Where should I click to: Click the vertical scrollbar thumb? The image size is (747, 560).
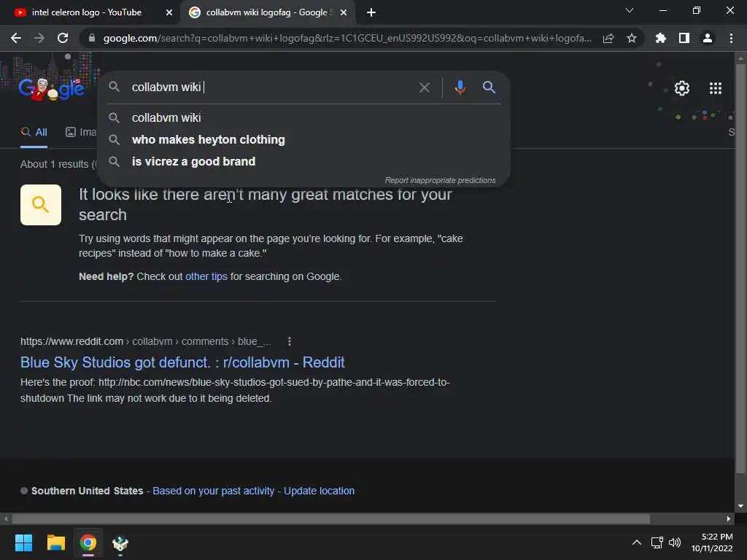point(740,268)
